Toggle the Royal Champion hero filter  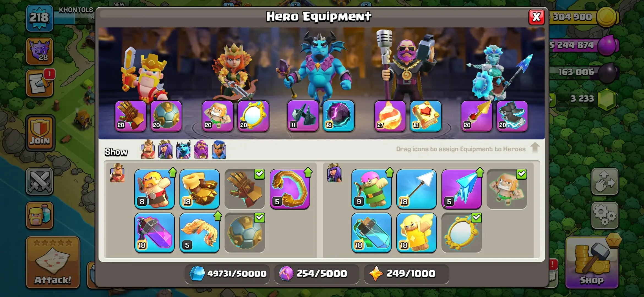click(x=219, y=149)
